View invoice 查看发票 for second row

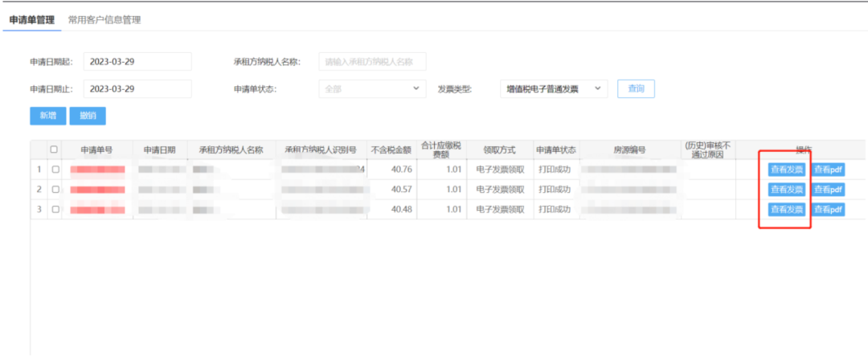787,189
